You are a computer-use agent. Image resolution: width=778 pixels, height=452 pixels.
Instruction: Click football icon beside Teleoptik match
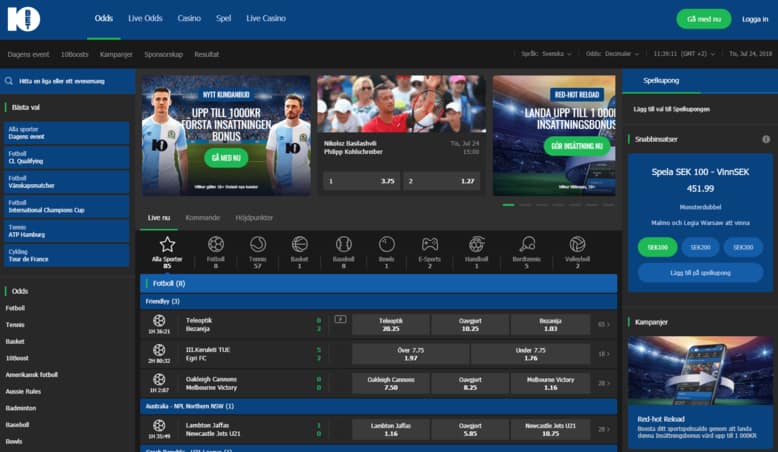(x=159, y=321)
